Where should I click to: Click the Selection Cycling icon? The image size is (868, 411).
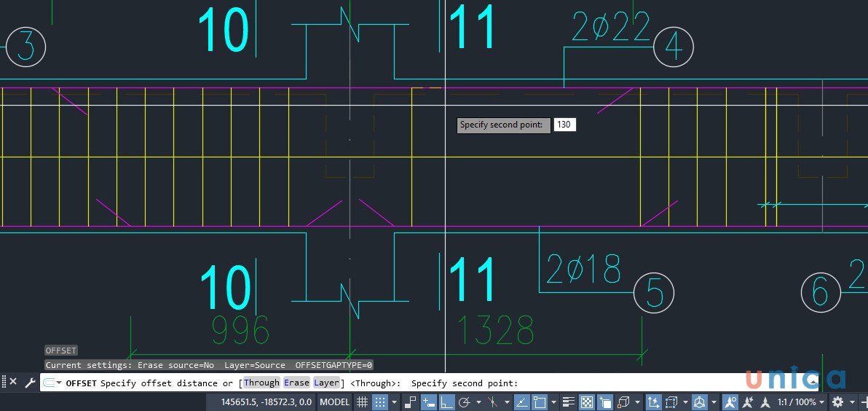[x=604, y=402]
